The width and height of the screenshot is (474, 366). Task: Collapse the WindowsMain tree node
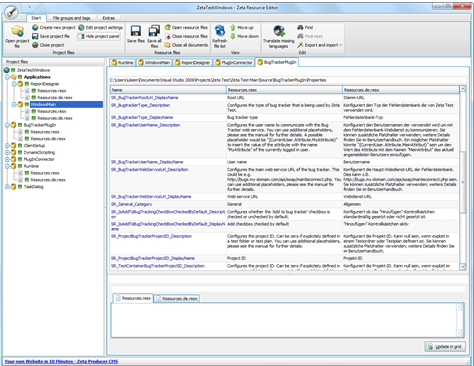coord(14,105)
